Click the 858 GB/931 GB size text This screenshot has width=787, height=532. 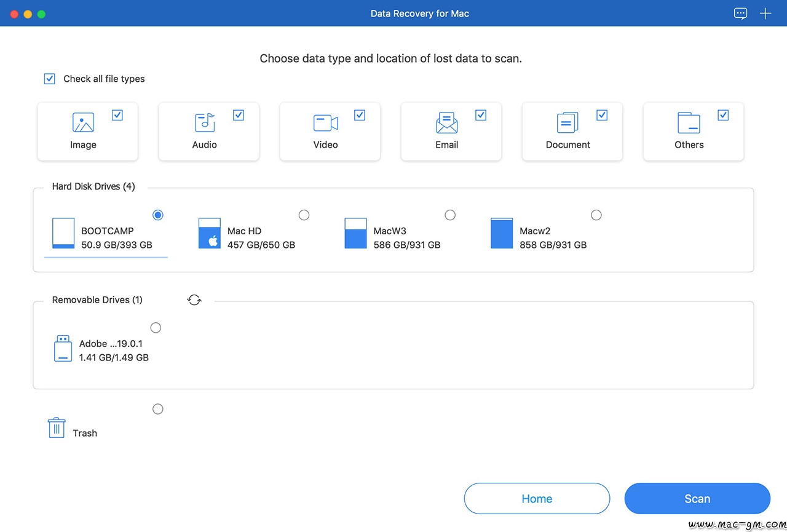point(553,245)
